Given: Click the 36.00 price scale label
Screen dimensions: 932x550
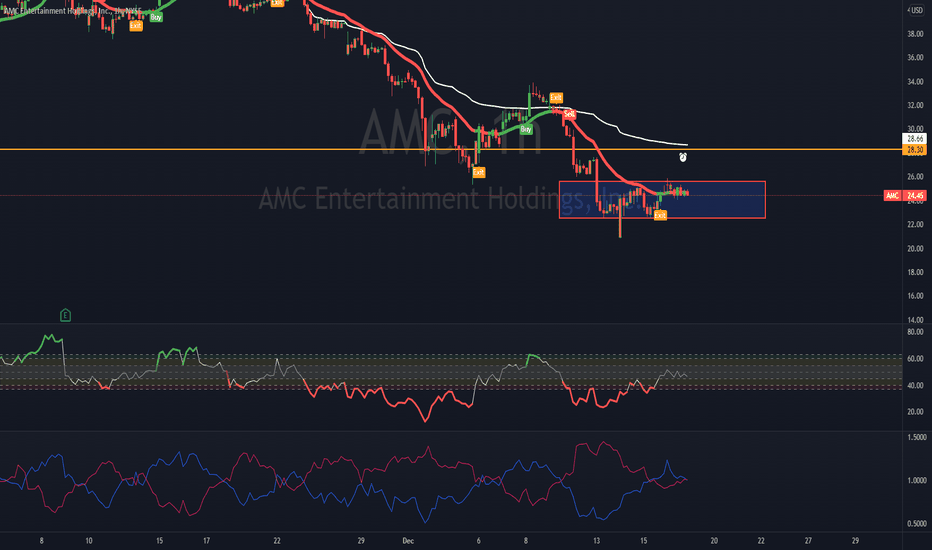Looking at the screenshot, I should click(x=915, y=58).
